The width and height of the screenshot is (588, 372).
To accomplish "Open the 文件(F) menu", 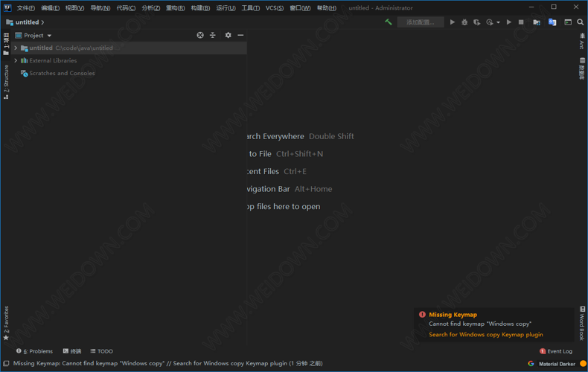I will 26,8.
